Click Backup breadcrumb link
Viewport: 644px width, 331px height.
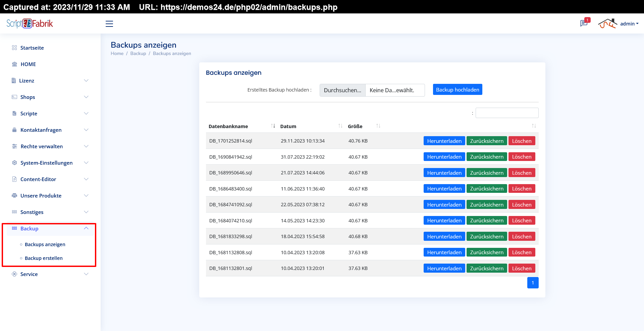138,53
